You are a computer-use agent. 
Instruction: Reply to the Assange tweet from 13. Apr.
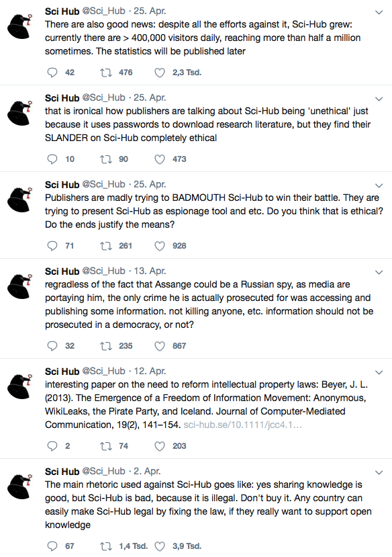click(x=52, y=346)
